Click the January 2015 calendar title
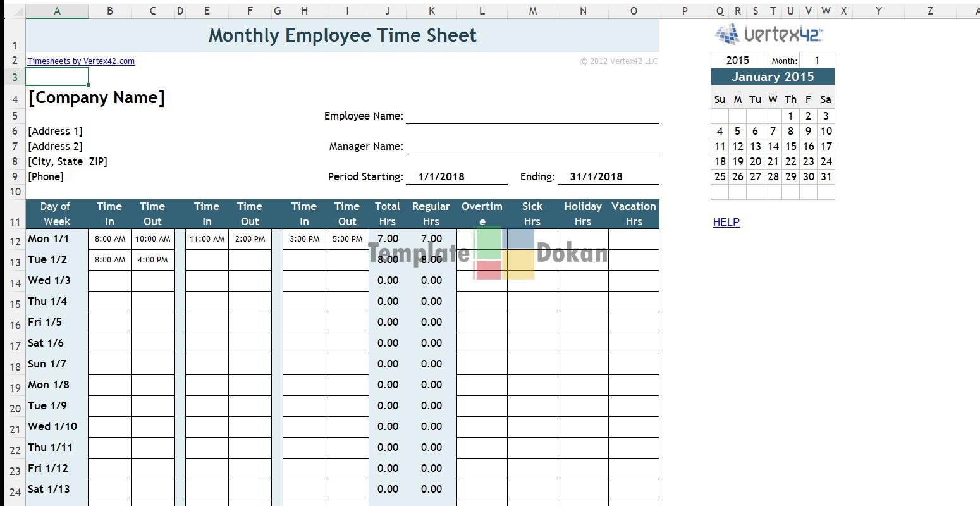Screen dimensions: 980x506 (x=773, y=77)
